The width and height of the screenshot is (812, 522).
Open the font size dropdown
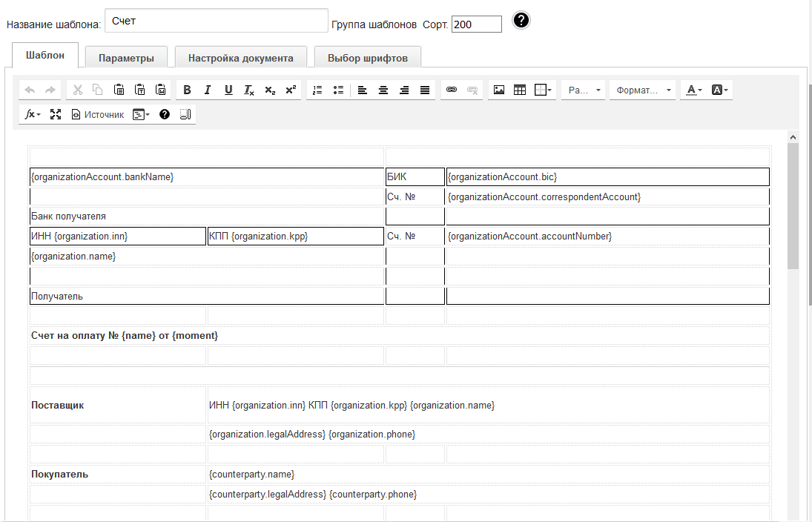coord(584,90)
